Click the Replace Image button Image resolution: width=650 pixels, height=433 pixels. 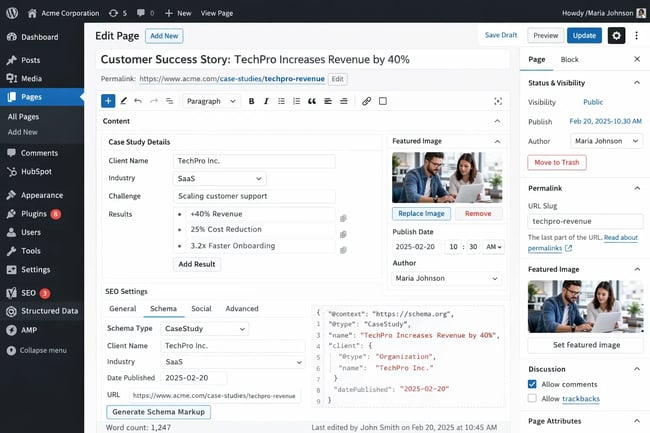coord(421,213)
